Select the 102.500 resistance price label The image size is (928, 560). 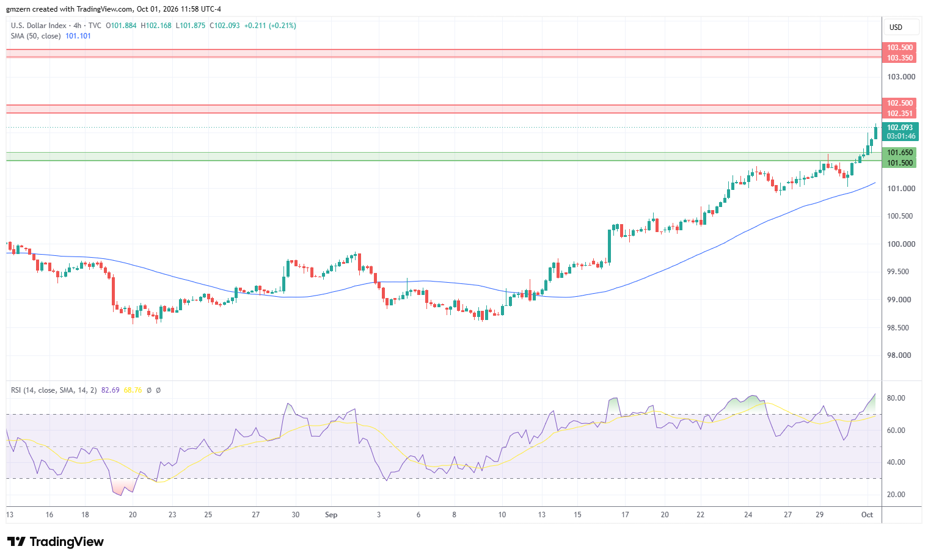pos(900,103)
